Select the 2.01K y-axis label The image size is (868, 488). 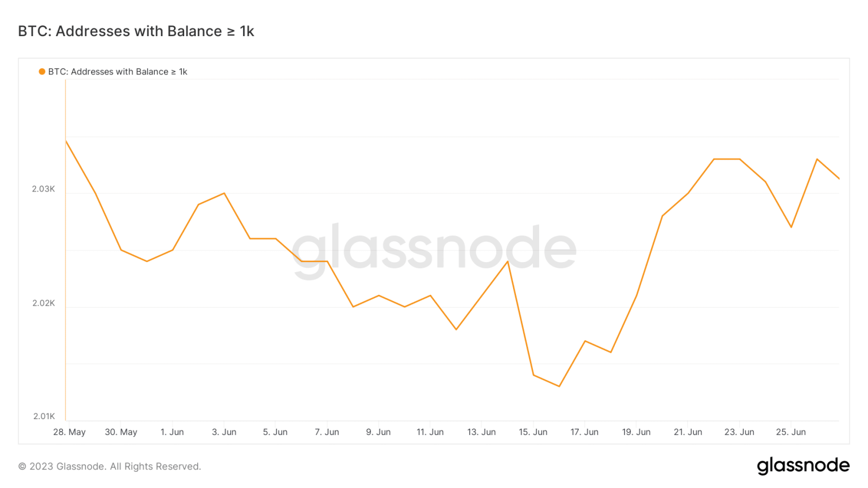tap(44, 416)
